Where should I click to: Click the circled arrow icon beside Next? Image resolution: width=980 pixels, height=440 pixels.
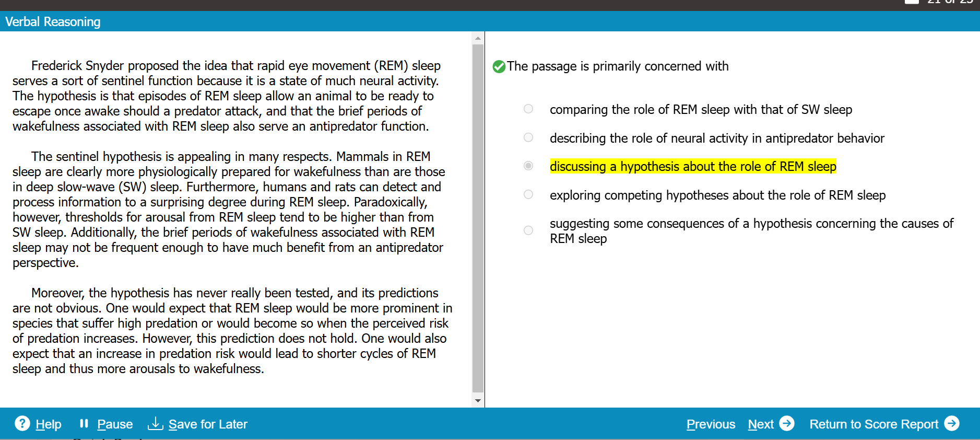[786, 423]
